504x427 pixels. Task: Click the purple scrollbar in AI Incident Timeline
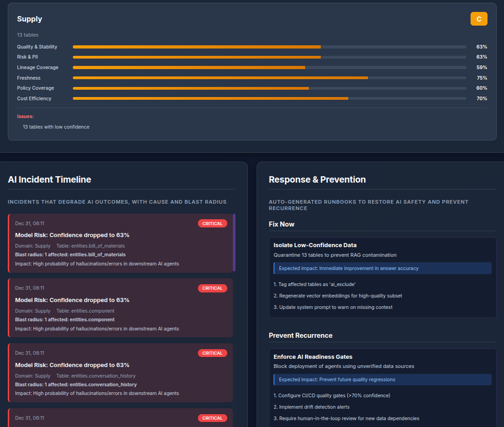click(234, 243)
